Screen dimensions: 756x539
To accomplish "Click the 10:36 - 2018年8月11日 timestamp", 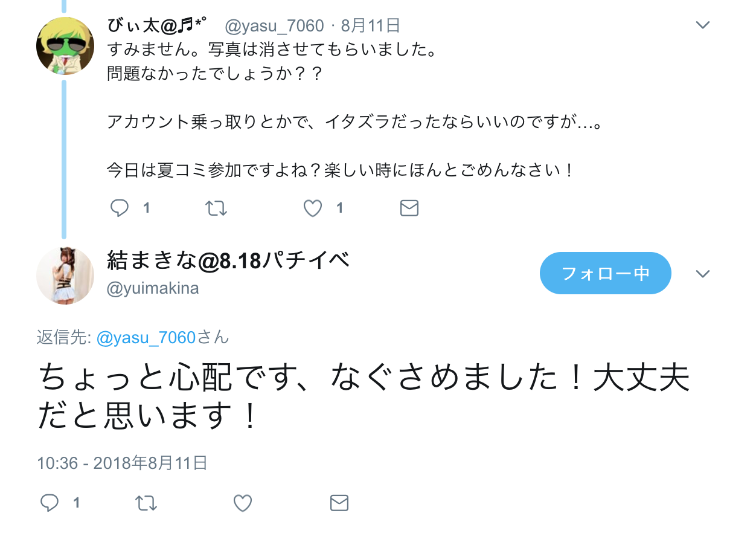I will point(123,463).
